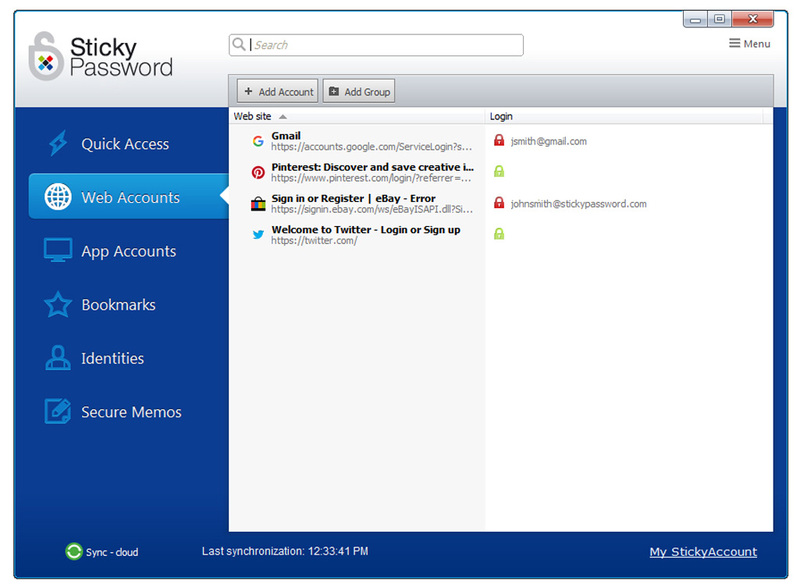The height and width of the screenshot is (588, 800).
Task: Click the green lock in Pinterest row
Action: pos(499,171)
